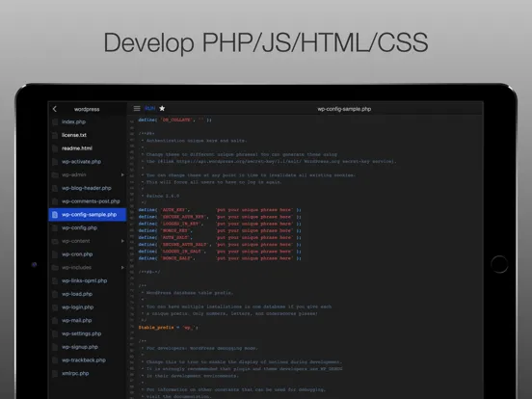Open wp-blog-header.php
Viewport: 532px width, 399px height.
click(88, 188)
